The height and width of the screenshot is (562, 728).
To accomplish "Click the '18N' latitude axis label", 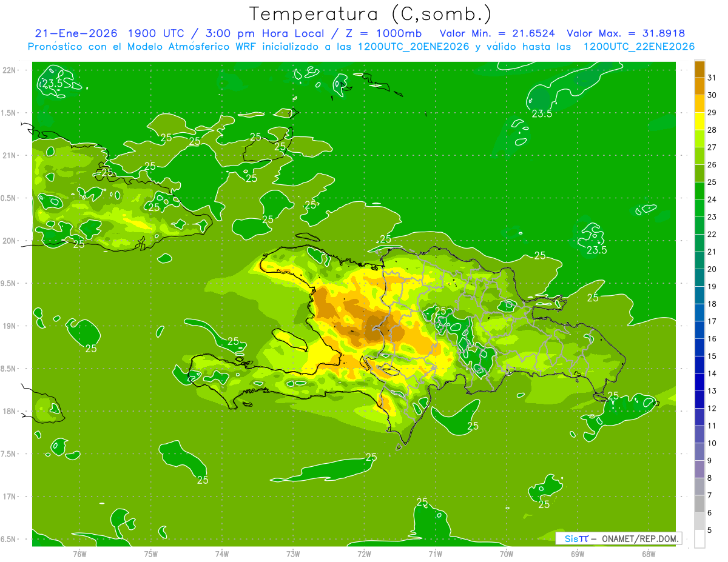I will (10, 411).
